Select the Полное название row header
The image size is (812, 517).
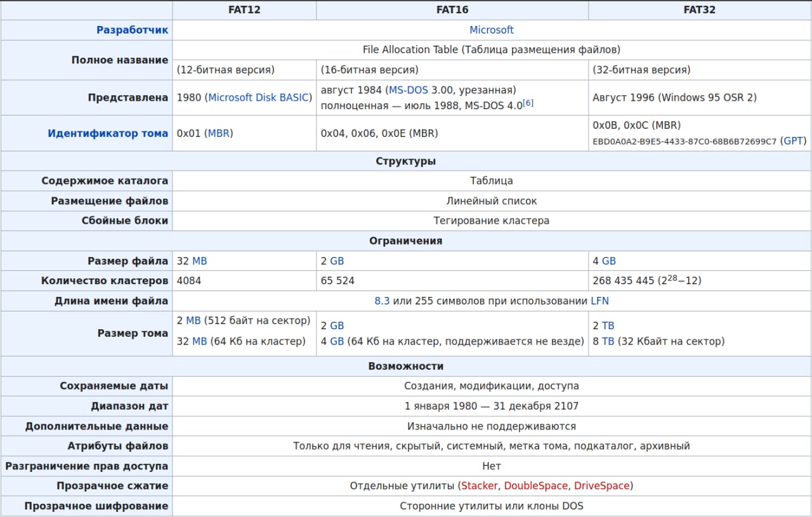pyautogui.click(x=86, y=60)
